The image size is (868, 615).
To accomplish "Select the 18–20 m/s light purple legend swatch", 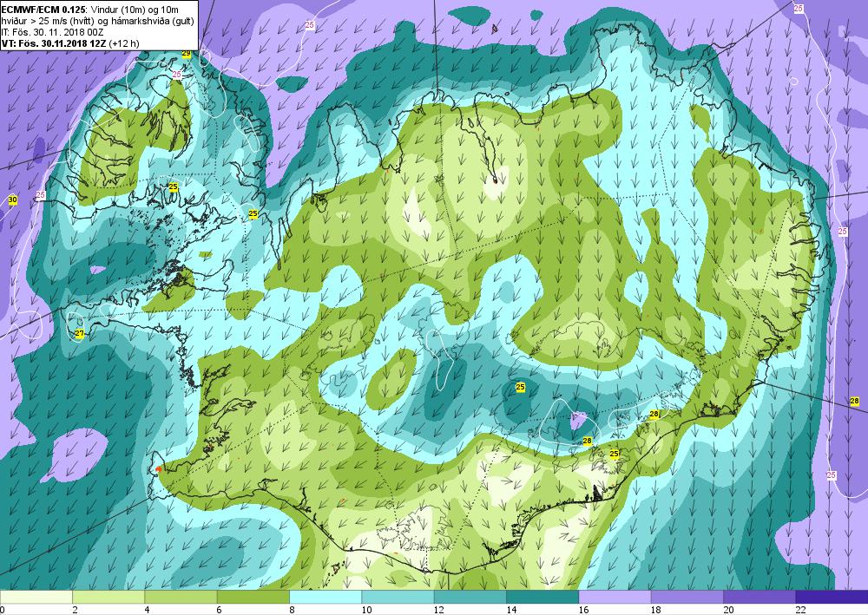I will (687, 597).
